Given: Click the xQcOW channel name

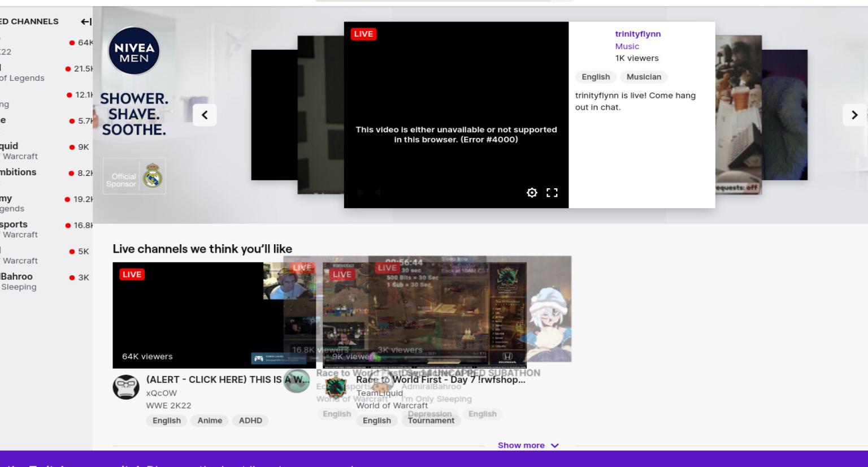Looking at the screenshot, I should tap(162, 393).
